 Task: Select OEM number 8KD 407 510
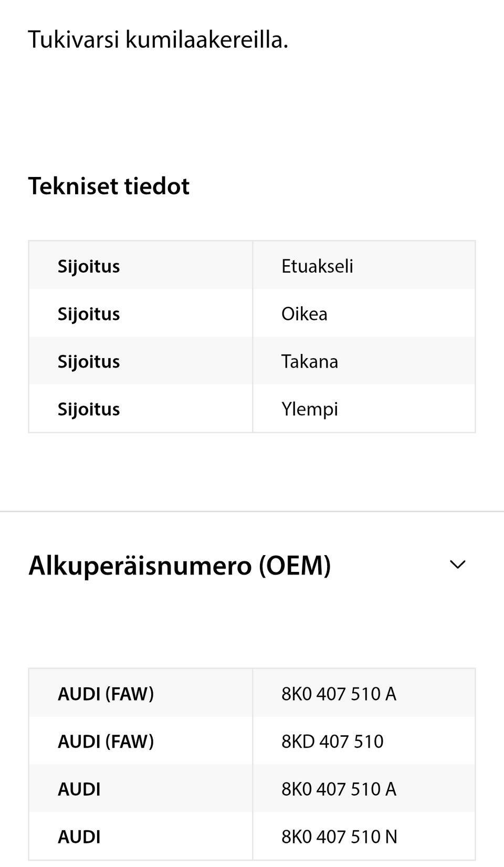[x=332, y=741]
